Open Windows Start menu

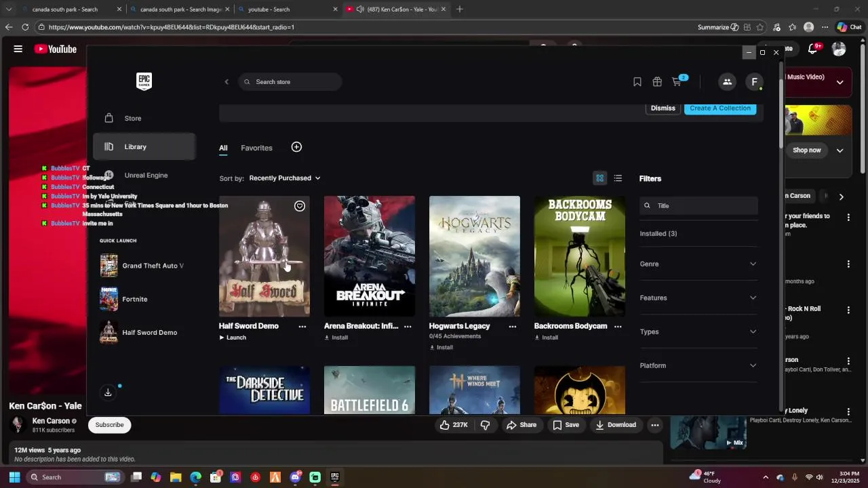tap(14, 477)
